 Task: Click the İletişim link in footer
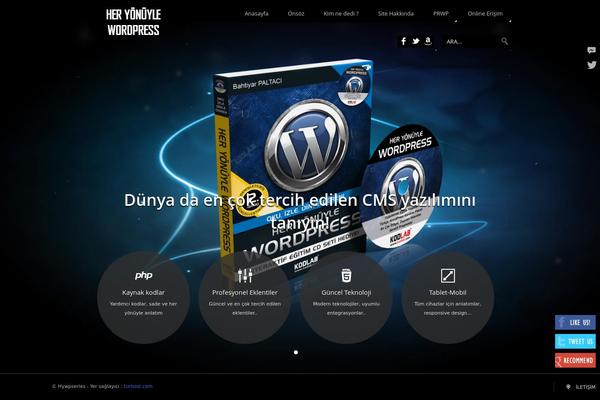click(585, 387)
